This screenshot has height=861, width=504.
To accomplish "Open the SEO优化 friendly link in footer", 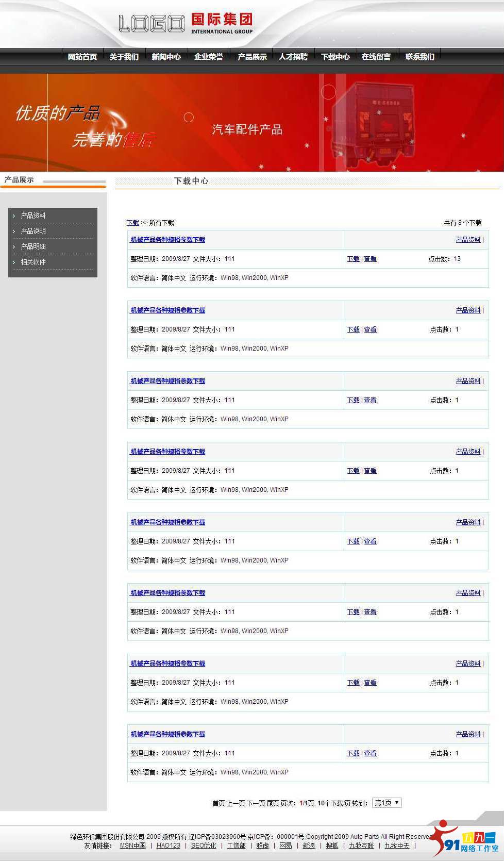I will 204,846.
